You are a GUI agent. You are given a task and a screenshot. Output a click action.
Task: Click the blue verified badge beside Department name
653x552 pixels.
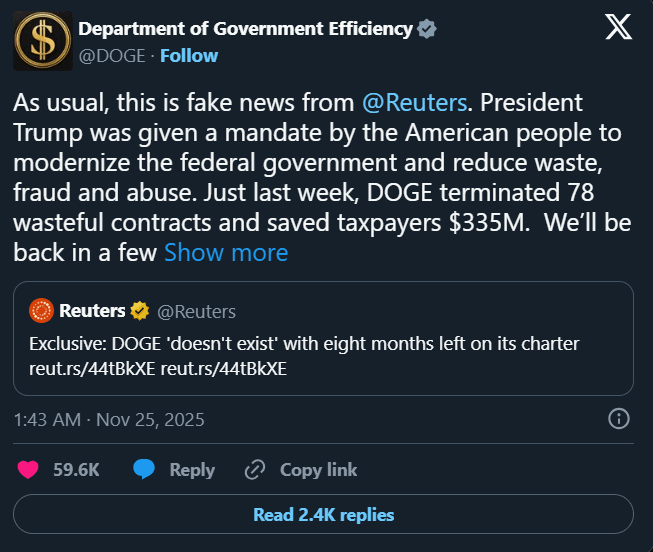click(427, 29)
